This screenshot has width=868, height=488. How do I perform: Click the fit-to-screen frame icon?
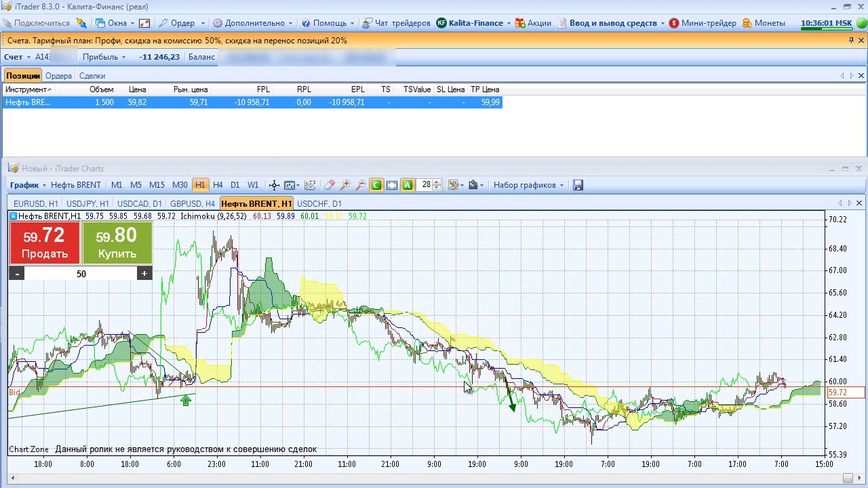click(x=392, y=185)
